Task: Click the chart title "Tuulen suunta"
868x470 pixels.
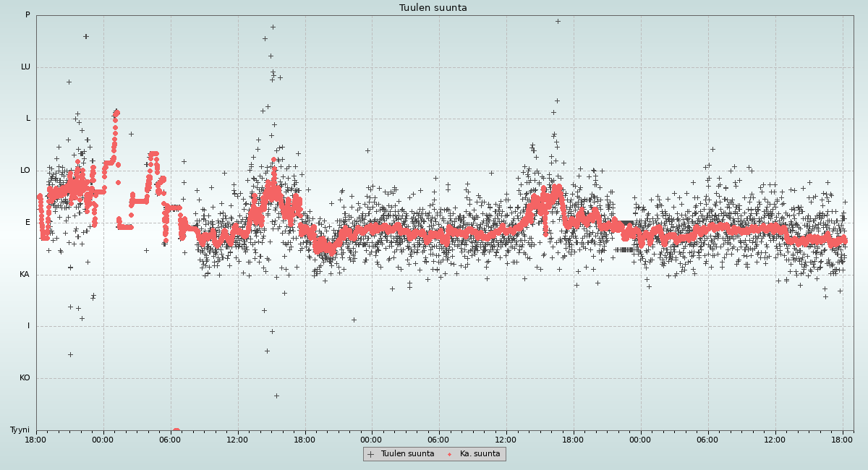Action: click(433, 8)
